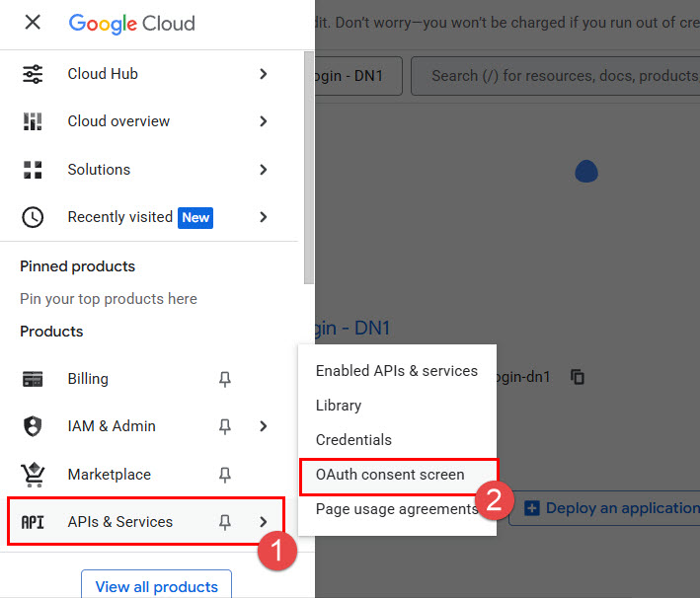Viewport: 700px width, 598px height.
Task: Click the Cloud overview icon
Action: point(33,121)
